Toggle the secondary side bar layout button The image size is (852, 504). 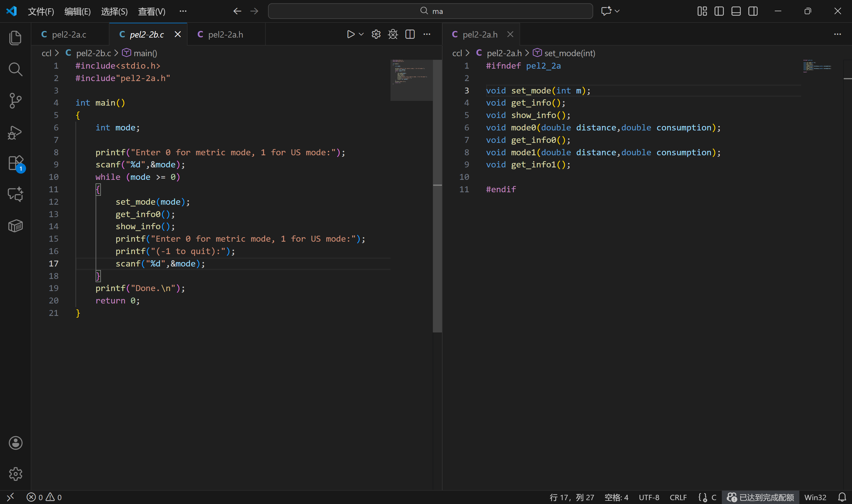753,11
